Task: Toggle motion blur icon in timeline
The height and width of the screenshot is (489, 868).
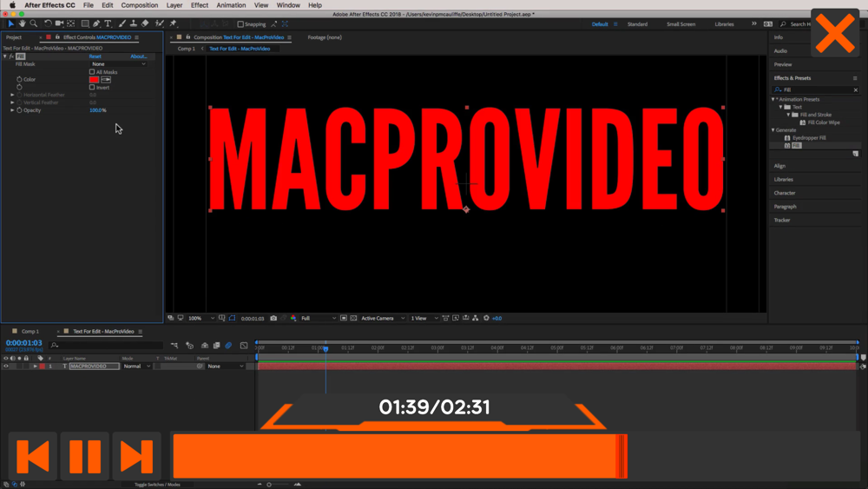Action: tap(228, 346)
